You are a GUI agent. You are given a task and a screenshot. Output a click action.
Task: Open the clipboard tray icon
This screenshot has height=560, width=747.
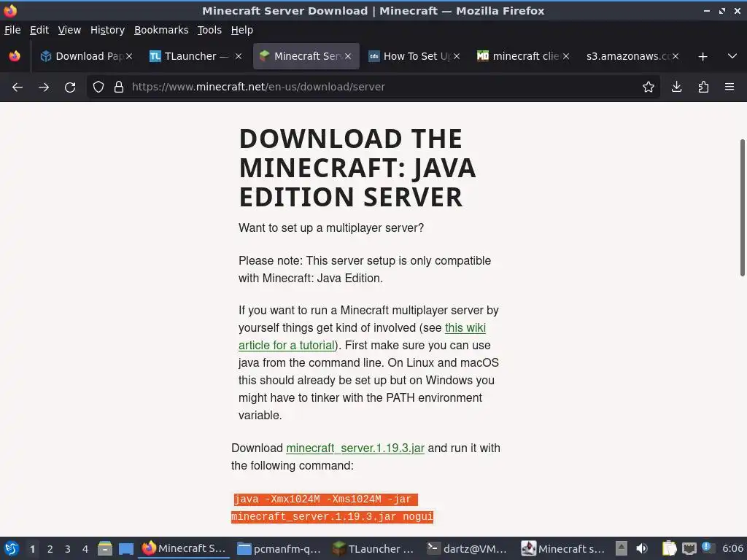coord(670,548)
